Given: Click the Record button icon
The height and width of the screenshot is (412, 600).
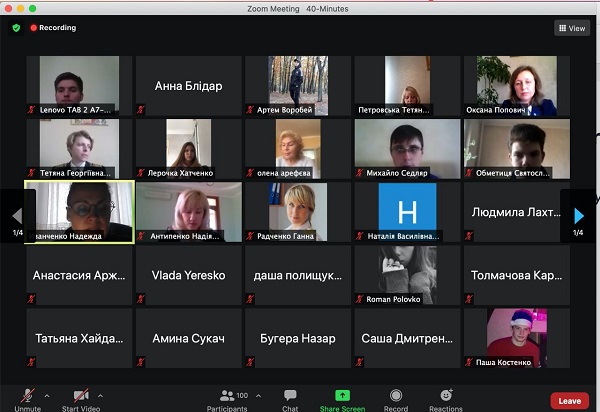Looking at the screenshot, I should pos(396,396).
